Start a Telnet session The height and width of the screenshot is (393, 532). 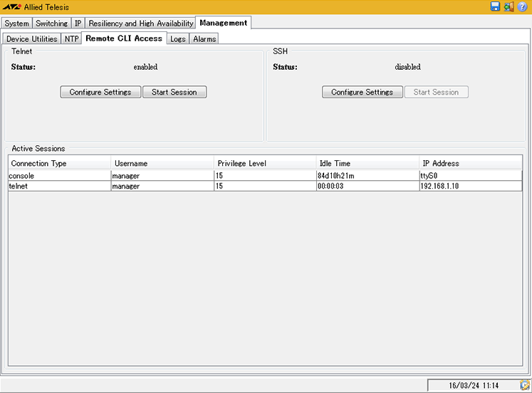(174, 92)
